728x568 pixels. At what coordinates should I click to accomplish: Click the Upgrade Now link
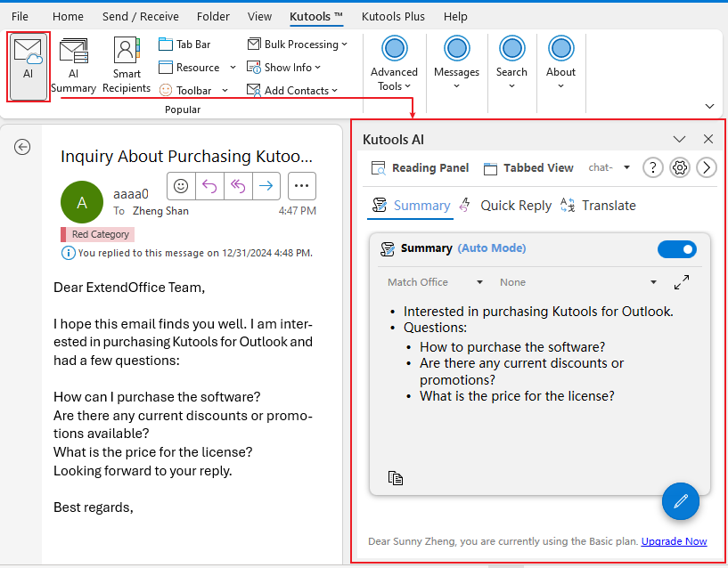(674, 541)
